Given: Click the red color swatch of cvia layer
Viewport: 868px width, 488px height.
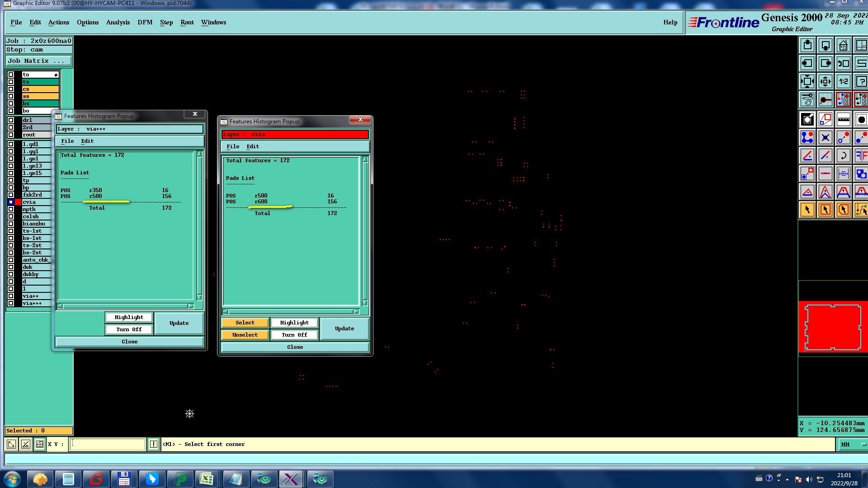Looking at the screenshot, I should (18, 202).
